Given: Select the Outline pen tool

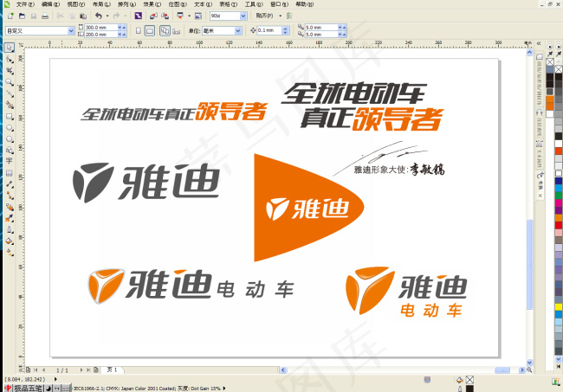Looking at the screenshot, I should pos(10,230).
